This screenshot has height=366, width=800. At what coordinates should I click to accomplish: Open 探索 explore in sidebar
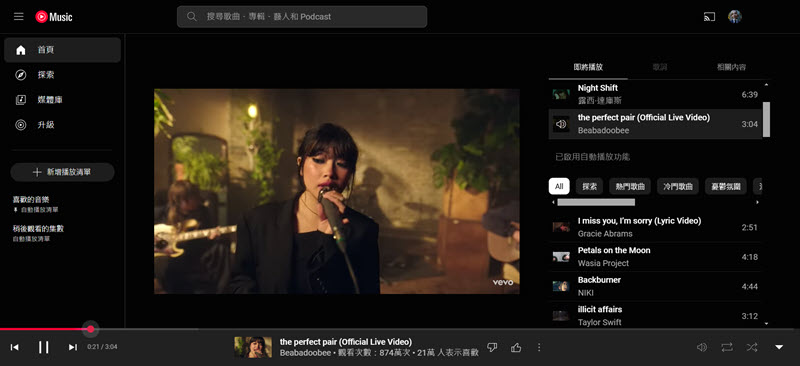pos(62,75)
